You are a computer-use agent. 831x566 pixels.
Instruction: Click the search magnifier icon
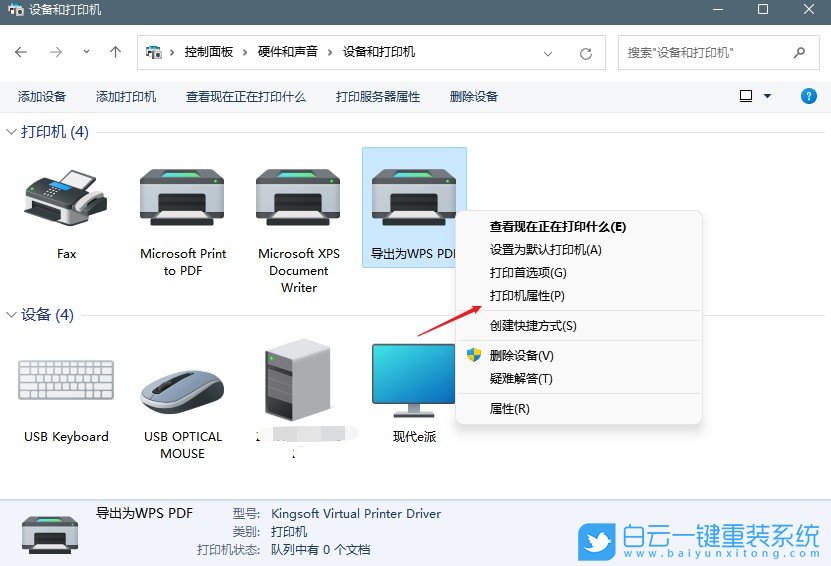coord(799,52)
